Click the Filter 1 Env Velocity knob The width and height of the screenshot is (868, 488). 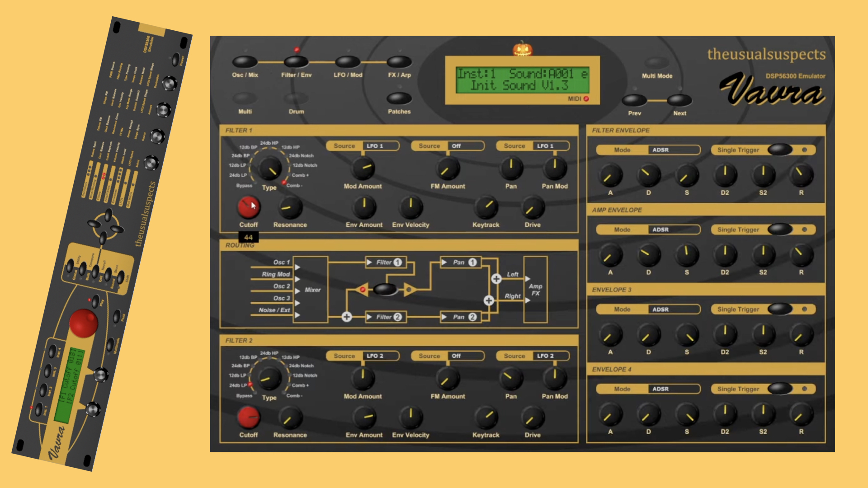(x=410, y=207)
